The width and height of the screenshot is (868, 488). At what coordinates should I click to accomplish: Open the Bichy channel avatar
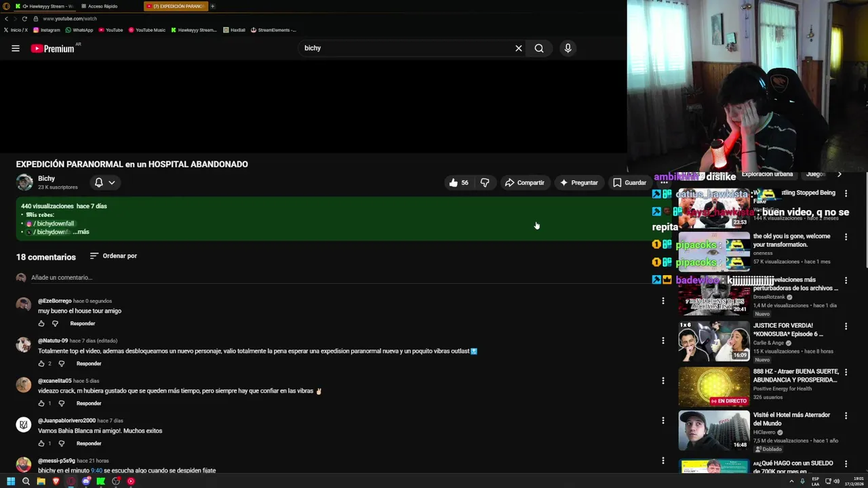coord(24,182)
